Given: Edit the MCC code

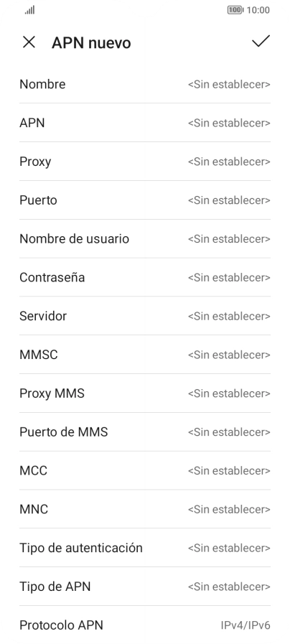Looking at the screenshot, I should [x=145, y=470].
